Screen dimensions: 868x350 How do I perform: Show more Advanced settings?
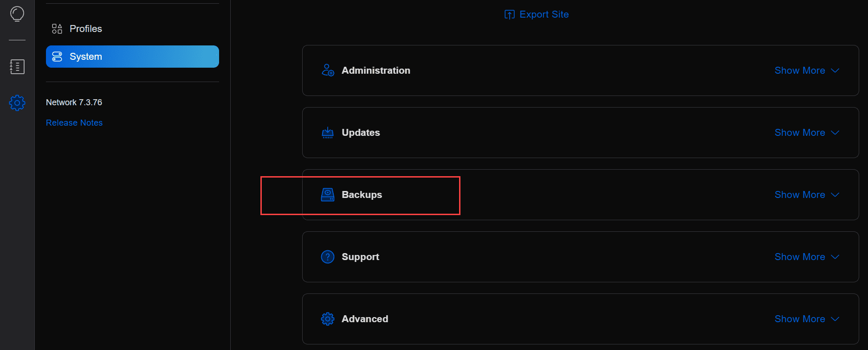tap(807, 319)
